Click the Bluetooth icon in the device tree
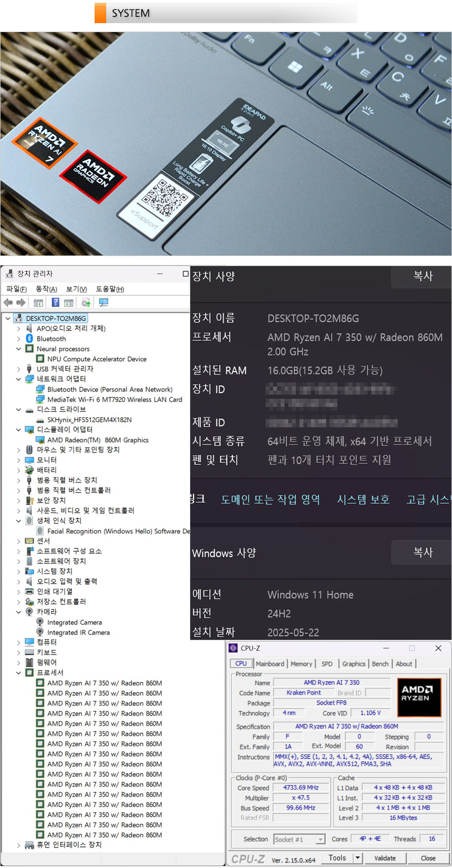The width and height of the screenshot is (452, 868). 29,339
